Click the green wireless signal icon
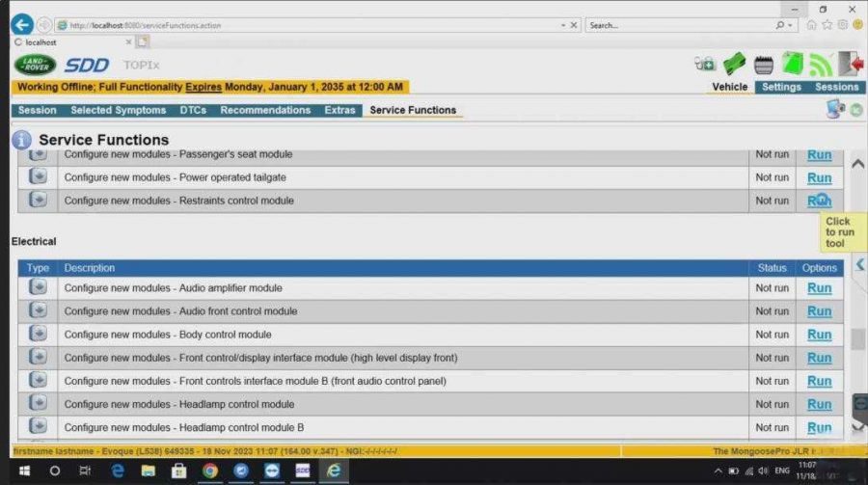This screenshot has width=868, height=485. click(821, 65)
